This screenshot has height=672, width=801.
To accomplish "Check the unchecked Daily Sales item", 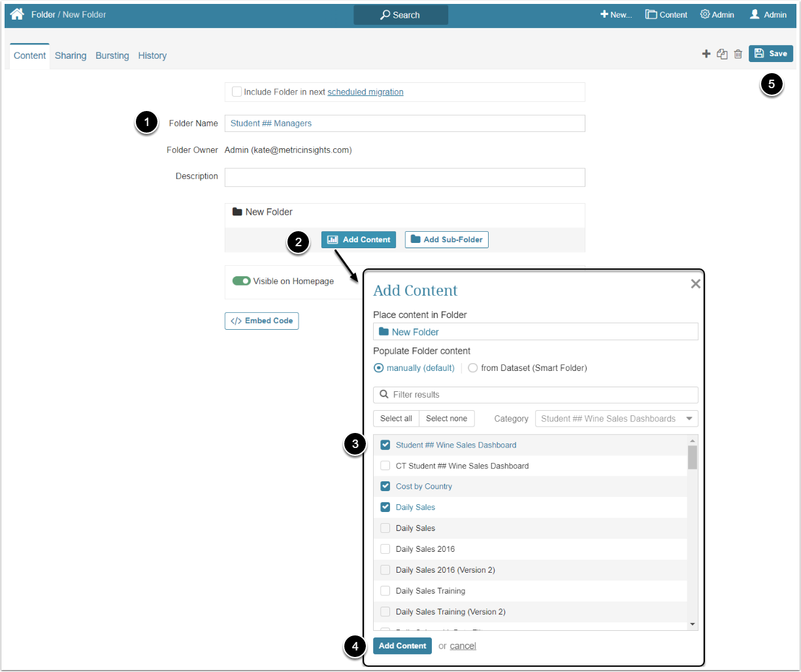I will 385,528.
